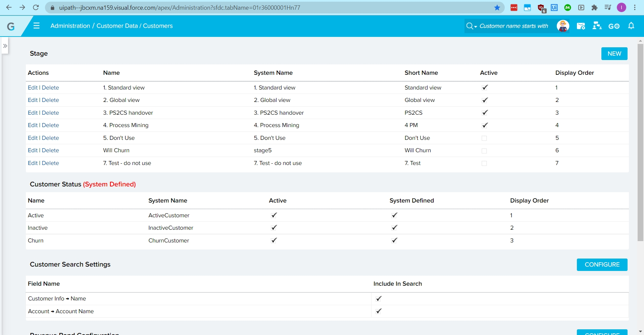This screenshot has height=335, width=644.
Task: Toggle Active checkbox for 5. Don't Use
Action: click(x=484, y=138)
